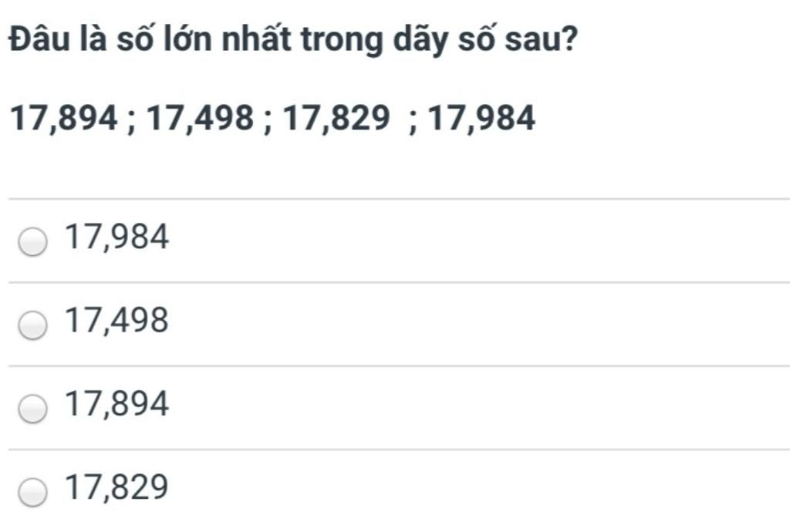This screenshot has height=532, width=790.
Task: Choose the 17,498 radio option
Action: 32,325
